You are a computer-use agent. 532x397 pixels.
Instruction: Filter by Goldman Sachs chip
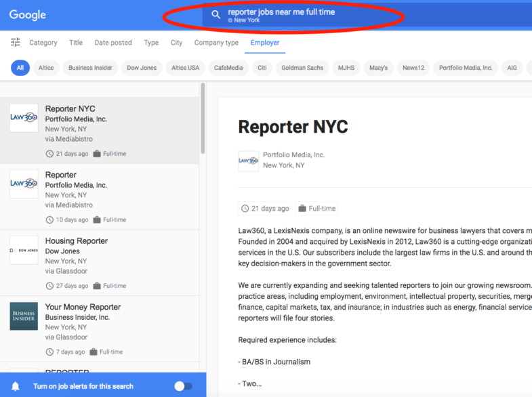302,68
